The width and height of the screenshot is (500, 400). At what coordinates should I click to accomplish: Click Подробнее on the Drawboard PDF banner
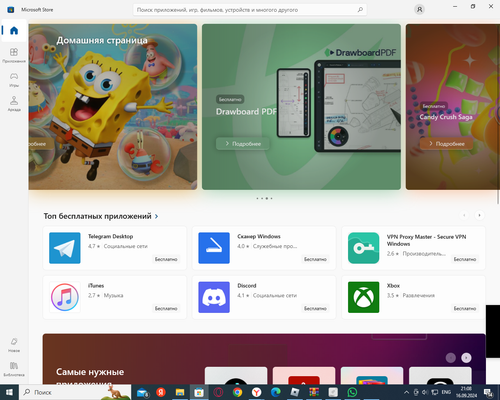[x=243, y=144]
